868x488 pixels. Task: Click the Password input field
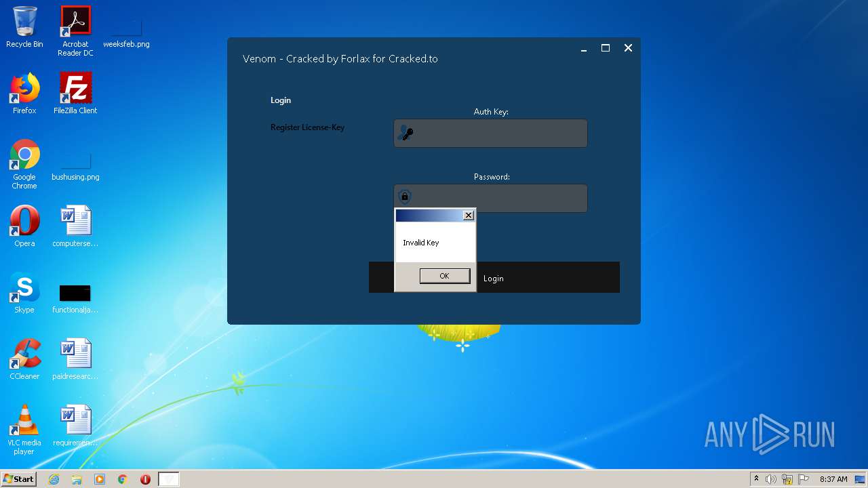(x=490, y=198)
